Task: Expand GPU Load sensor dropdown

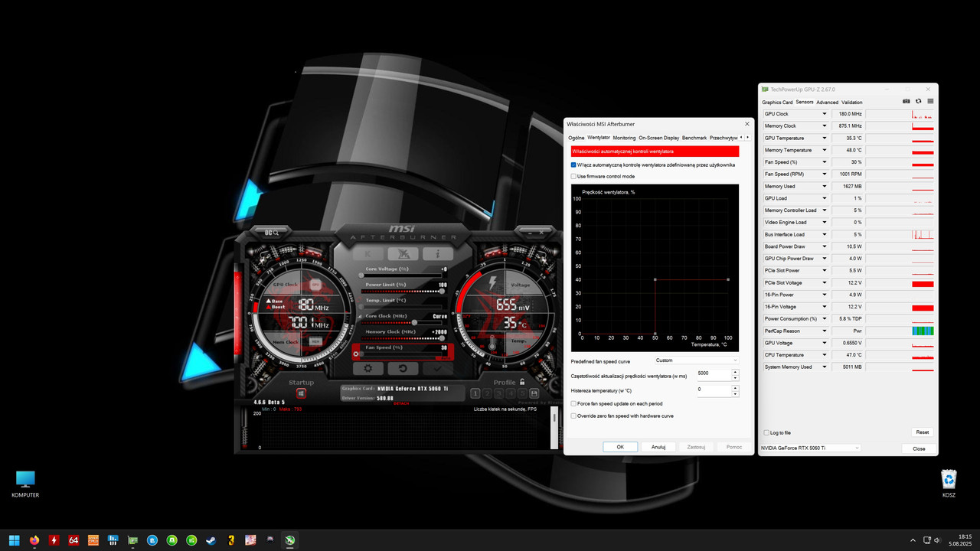Action: [x=825, y=198]
